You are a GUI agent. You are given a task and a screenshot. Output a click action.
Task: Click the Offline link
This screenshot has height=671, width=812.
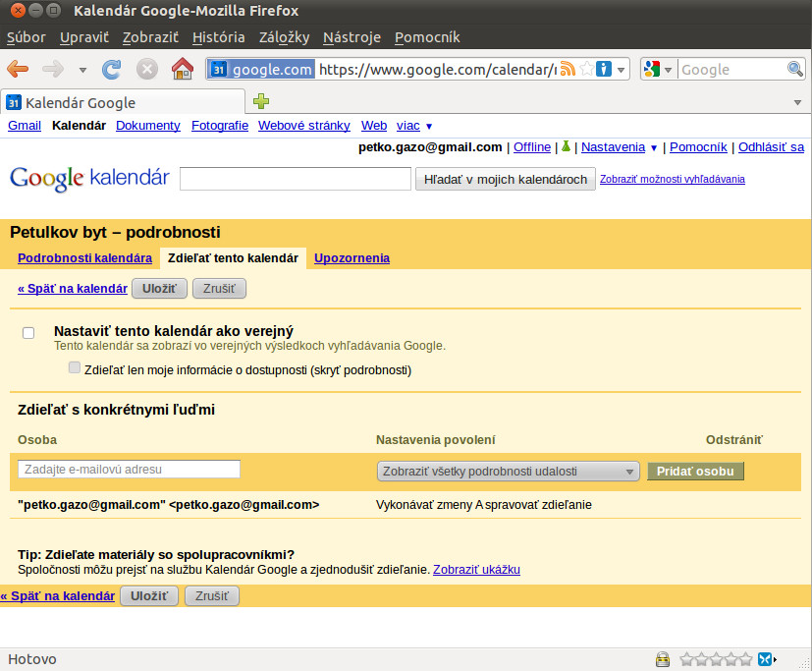pos(532,147)
